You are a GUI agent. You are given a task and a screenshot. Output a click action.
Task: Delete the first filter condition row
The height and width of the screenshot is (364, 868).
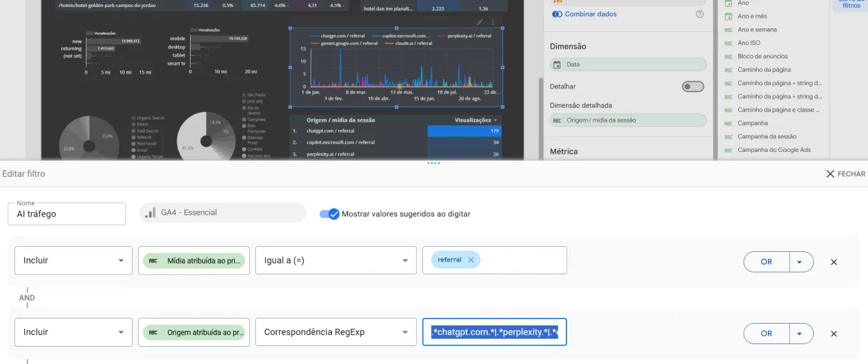tap(833, 262)
